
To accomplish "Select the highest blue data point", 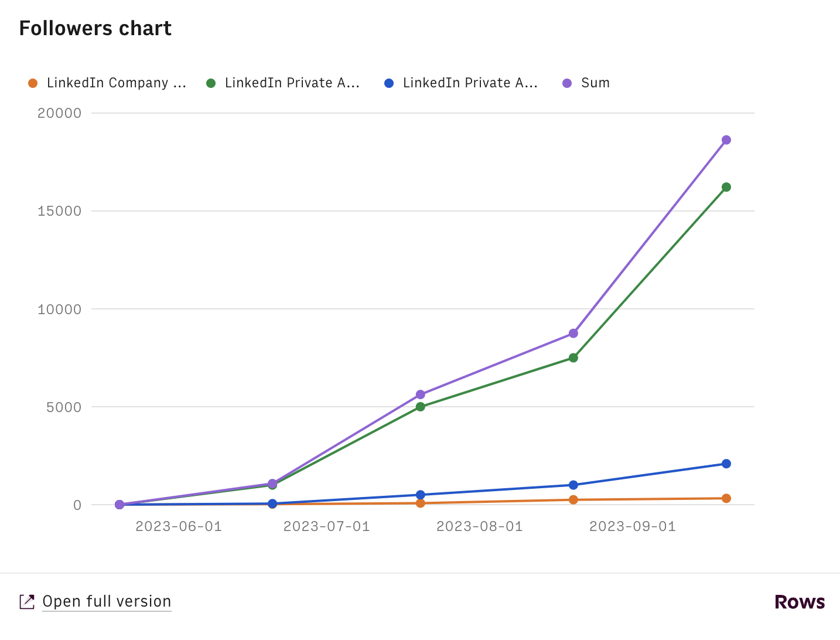I will tap(726, 464).
